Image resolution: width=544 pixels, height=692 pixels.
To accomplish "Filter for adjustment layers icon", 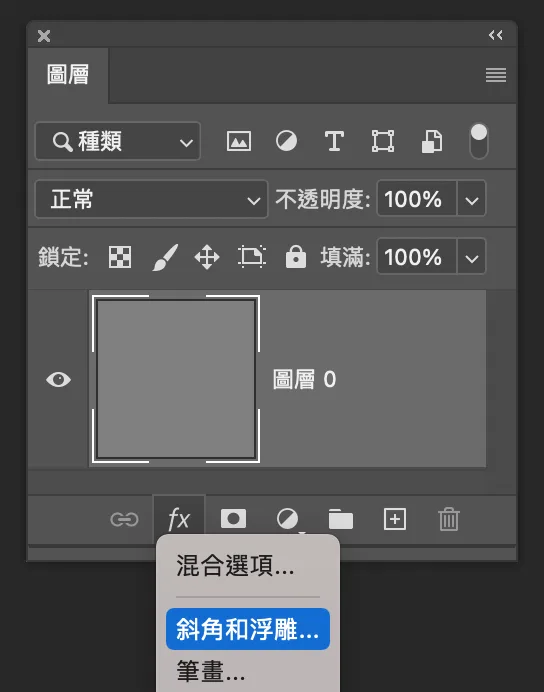I will pos(286,142).
